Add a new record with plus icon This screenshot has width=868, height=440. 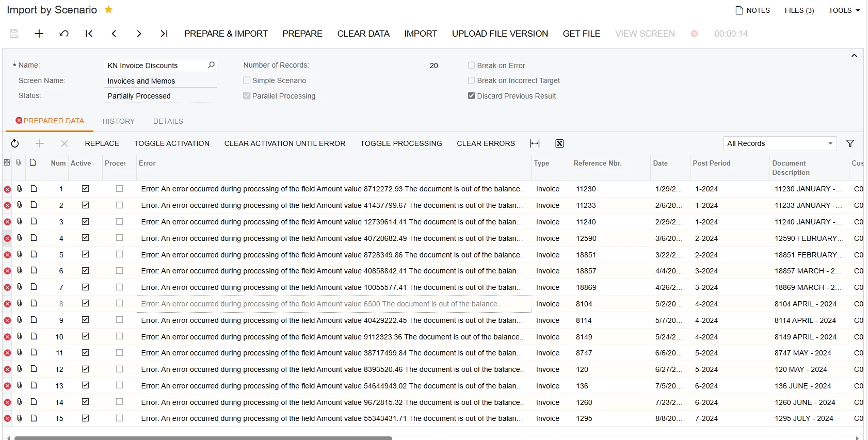click(x=39, y=34)
